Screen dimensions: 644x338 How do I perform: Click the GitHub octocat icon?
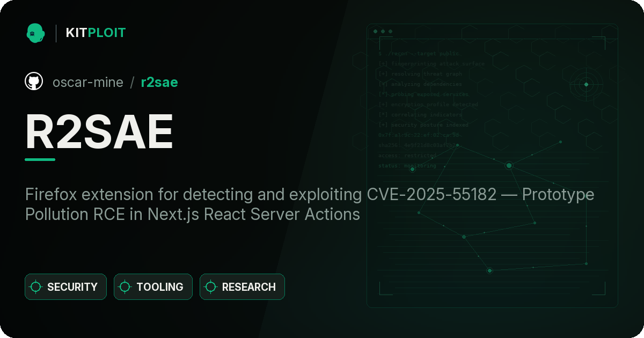click(x=34, y=82)
